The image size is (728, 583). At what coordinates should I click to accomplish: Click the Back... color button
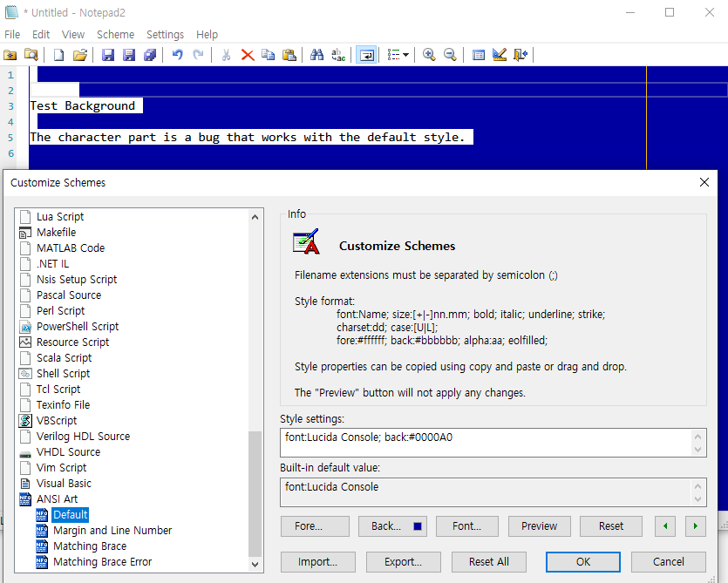(x=392, y=526)
